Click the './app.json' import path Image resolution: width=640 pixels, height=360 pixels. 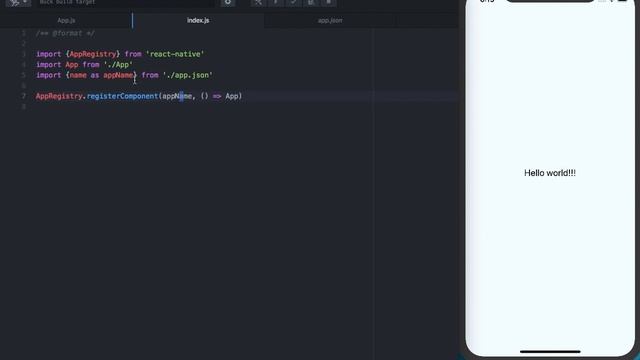click(188, 75)
